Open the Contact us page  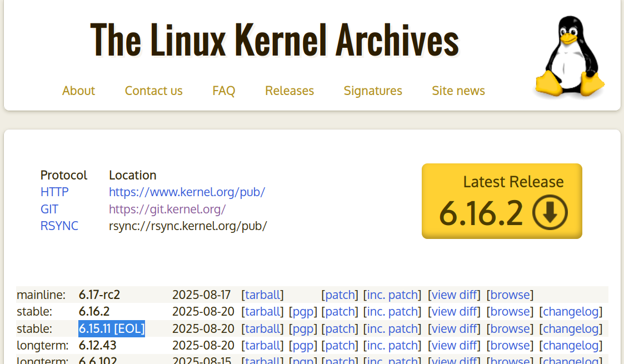(x=153, y=91)
